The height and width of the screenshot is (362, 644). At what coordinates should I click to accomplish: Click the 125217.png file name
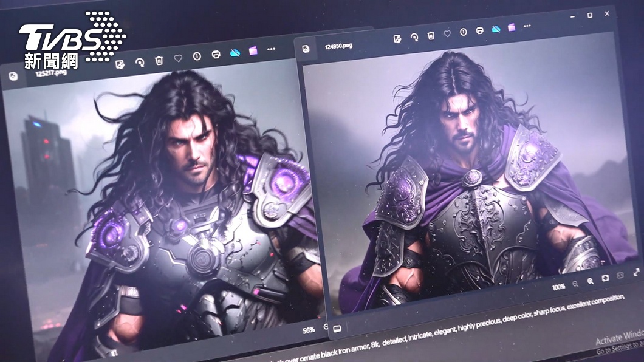[x=51, y=73]
